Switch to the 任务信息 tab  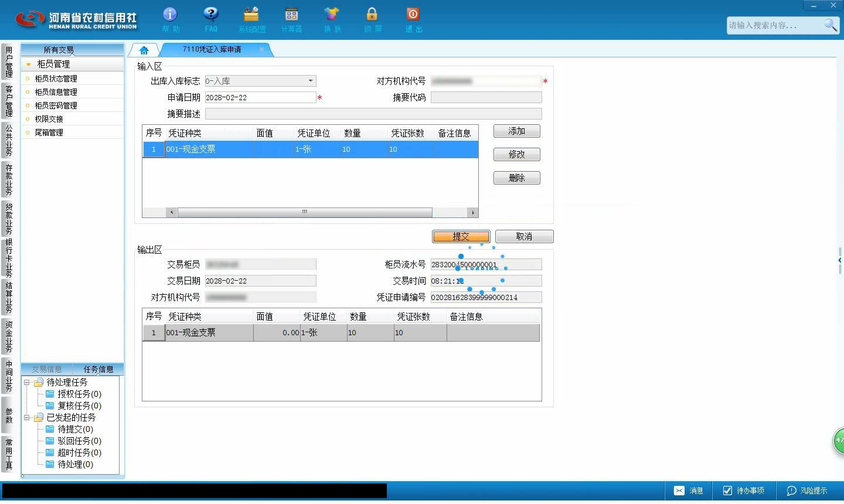98,369
